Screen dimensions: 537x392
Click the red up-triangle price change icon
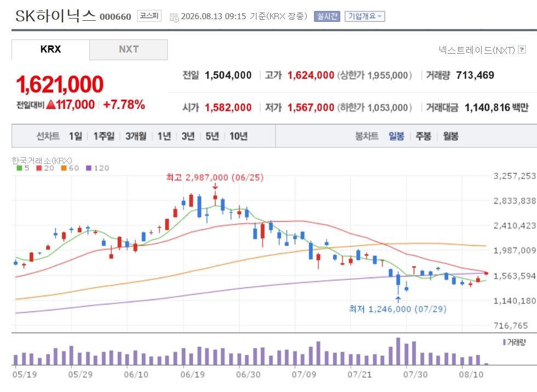click(x=50, y=105)
